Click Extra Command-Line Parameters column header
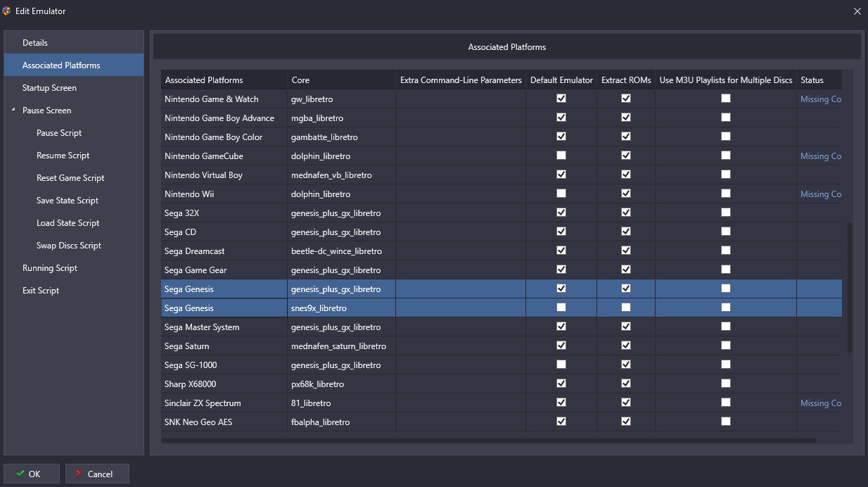The image size is (868, 487). pyautogui.click(x=461, y=80)
